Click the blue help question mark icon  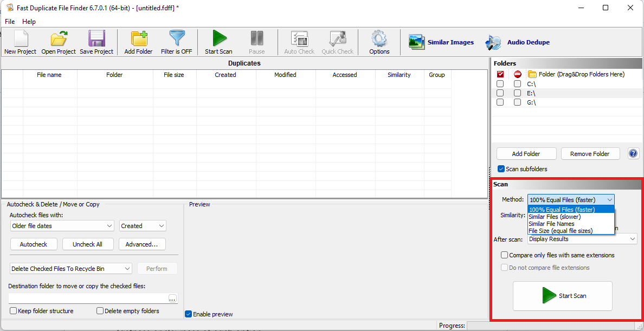click(x=633, y=153)
